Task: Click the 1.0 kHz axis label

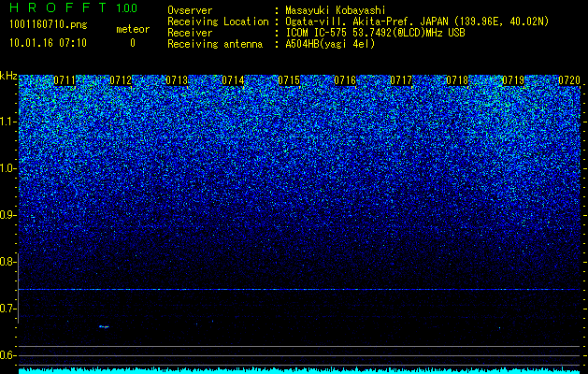Action: pos(8,168)
